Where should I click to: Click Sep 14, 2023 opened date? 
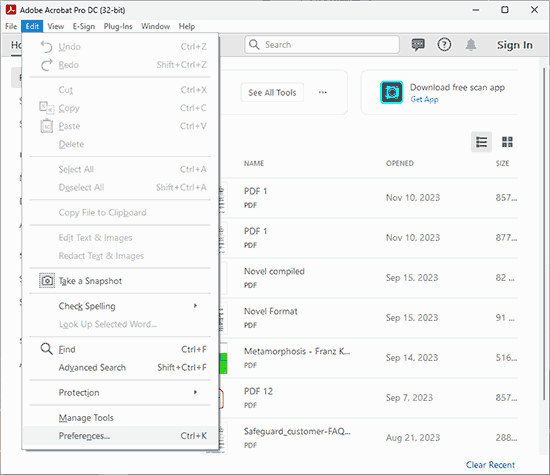click(412, 357)
